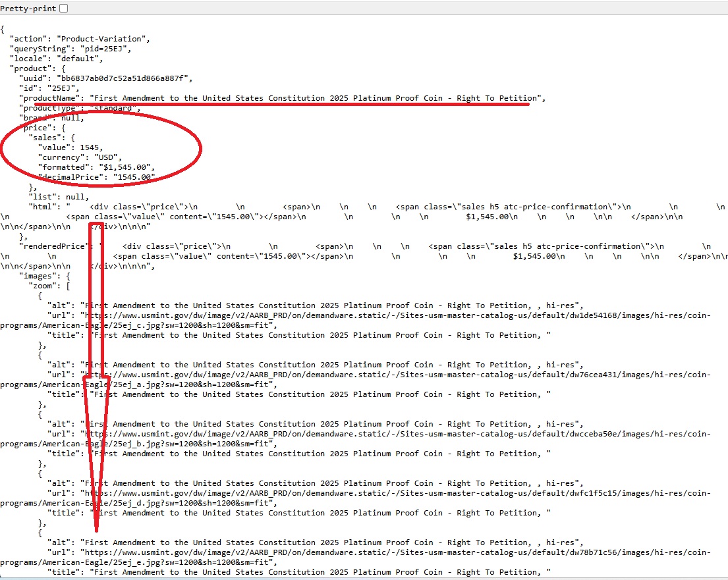Click the image URL ending in 25ej_b.jpg
This screenshot has height=580, width=728.
tap(395, 434)
